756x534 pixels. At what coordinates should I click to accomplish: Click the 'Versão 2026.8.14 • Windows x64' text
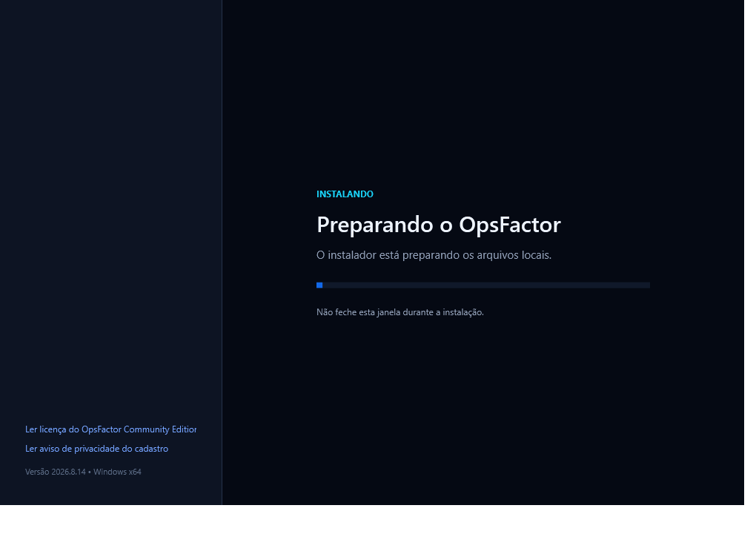(x=83, y=472)
